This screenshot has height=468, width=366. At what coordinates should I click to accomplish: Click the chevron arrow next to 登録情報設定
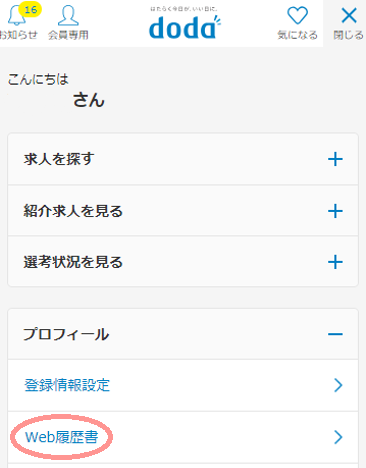[338, 385]
